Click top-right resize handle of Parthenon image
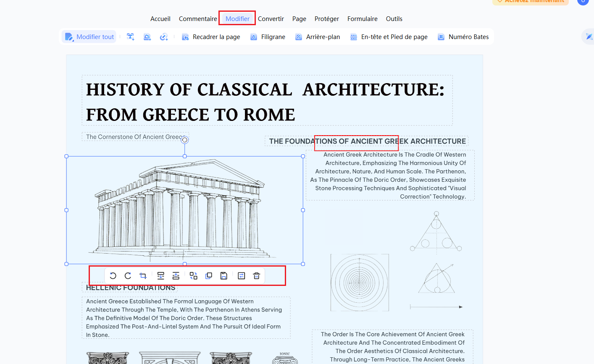 click(x=303, y=156)
